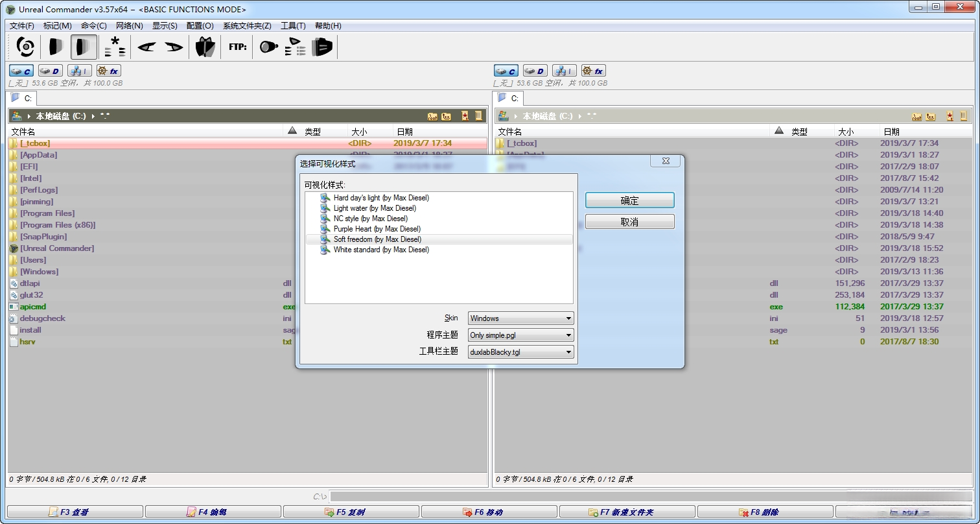This screenshot has width=980, height=524.
Task: Click the left-pointing eye-shaped toolbar icon
Action: click(146, 47)
